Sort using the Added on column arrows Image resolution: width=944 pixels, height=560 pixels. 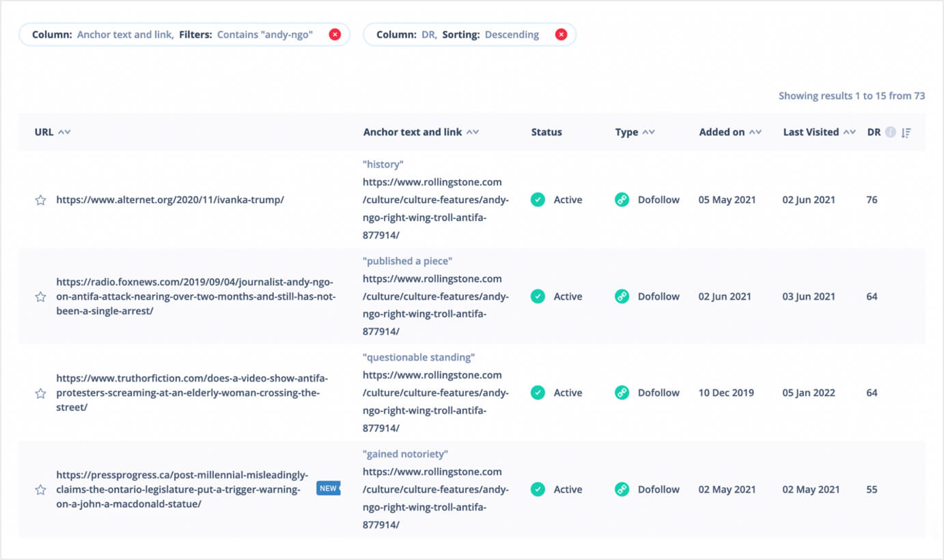[755, 132]
